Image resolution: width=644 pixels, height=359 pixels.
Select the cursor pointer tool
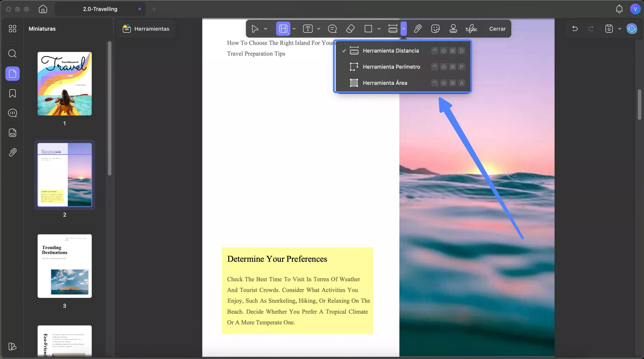point(255,29)
